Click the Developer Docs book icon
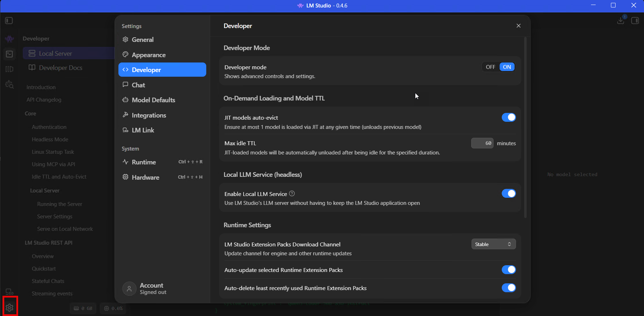The image size is (644, 316). click(x=32, y=67)
